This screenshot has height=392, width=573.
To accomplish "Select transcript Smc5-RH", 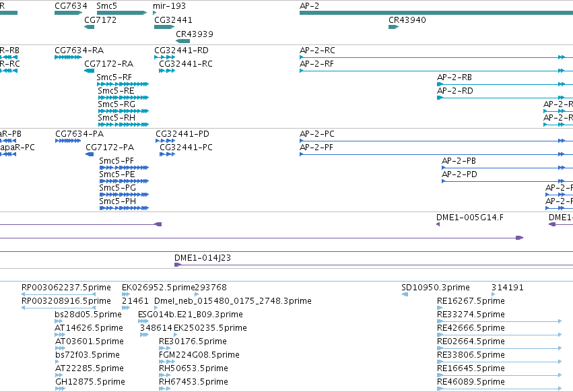I will [x=116, y=118].
